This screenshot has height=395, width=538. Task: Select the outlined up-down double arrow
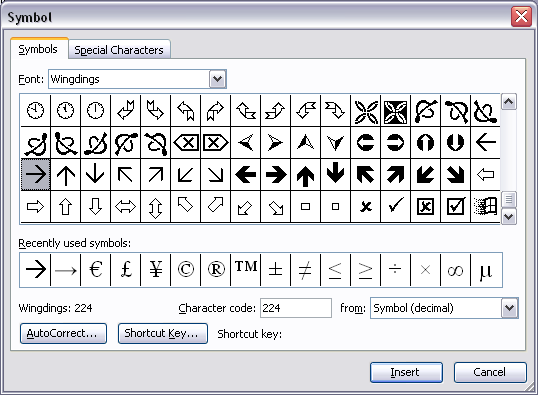[155, 207]
